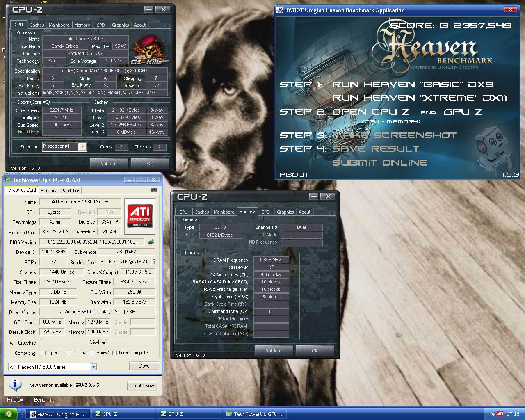Click the Channels # Dual value
The width and height of the screenshot is (525, 420).
301,227
